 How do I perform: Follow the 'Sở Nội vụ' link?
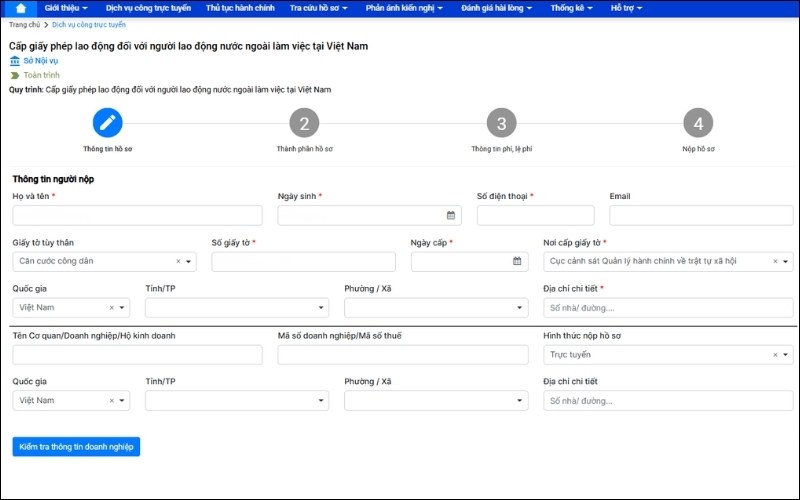click(40, 61)
